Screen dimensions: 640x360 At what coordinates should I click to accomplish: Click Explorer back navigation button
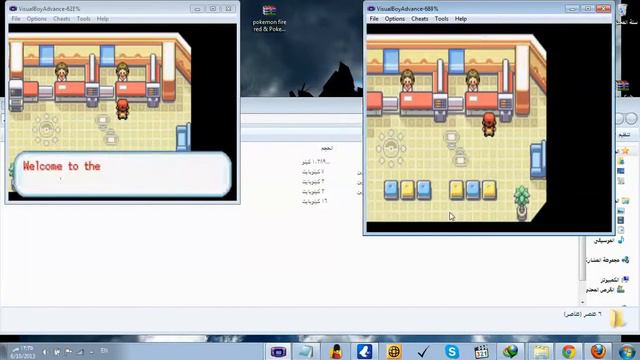631,118
